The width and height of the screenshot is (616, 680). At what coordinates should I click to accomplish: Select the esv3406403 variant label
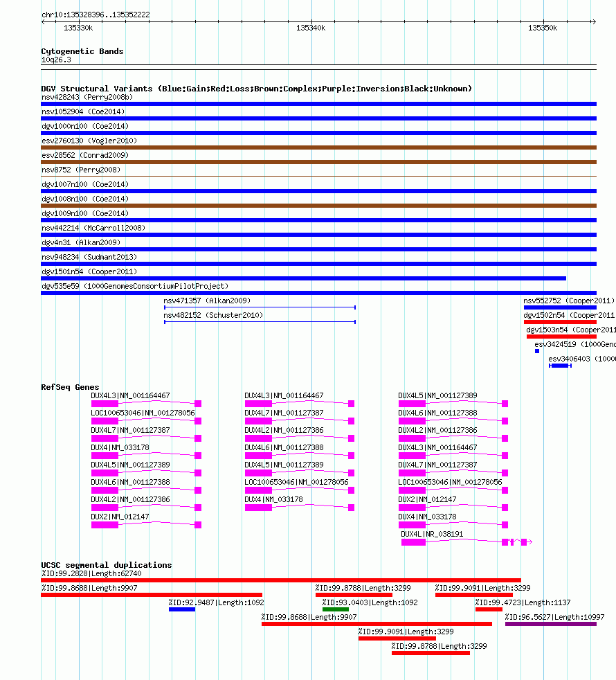582,359
